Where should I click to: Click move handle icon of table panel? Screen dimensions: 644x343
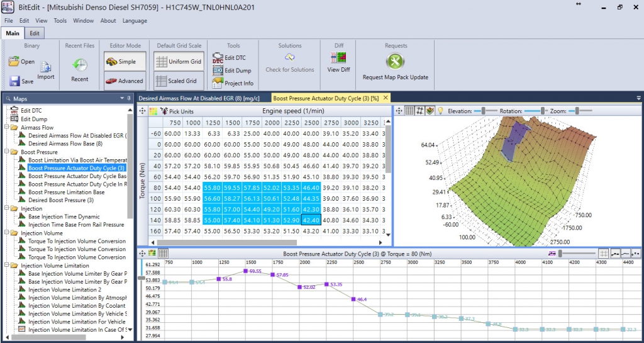(143, 111)
